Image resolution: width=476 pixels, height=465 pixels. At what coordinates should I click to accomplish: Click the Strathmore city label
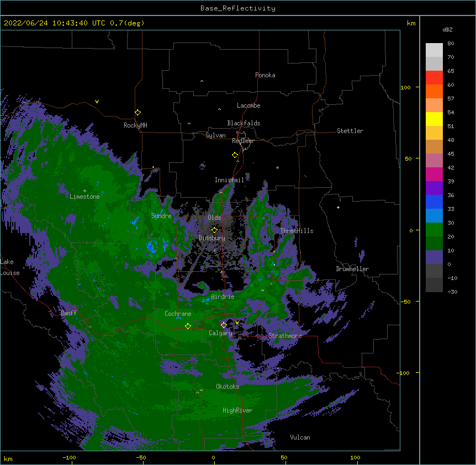(285, 336)
